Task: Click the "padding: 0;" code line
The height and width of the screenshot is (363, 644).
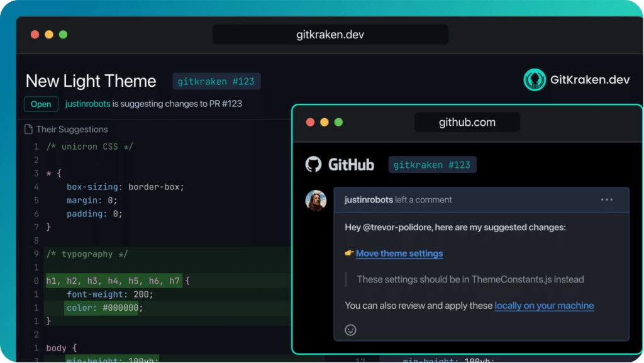Action: (94, 213)
